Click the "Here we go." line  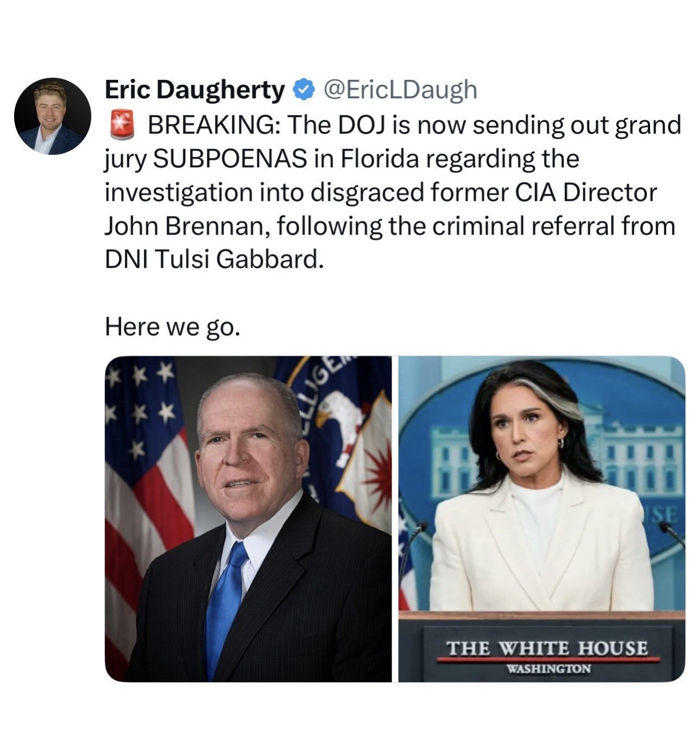click(x=172, y=326)
